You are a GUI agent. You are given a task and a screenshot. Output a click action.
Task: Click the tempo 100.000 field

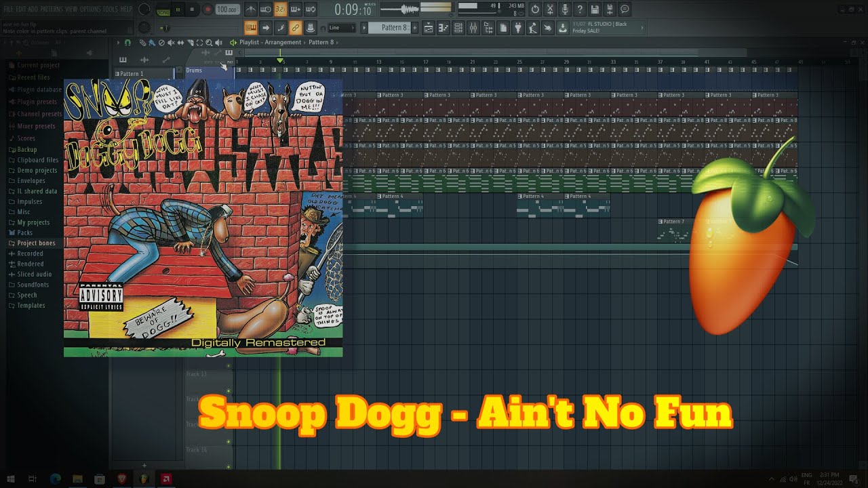coord(228,9)
